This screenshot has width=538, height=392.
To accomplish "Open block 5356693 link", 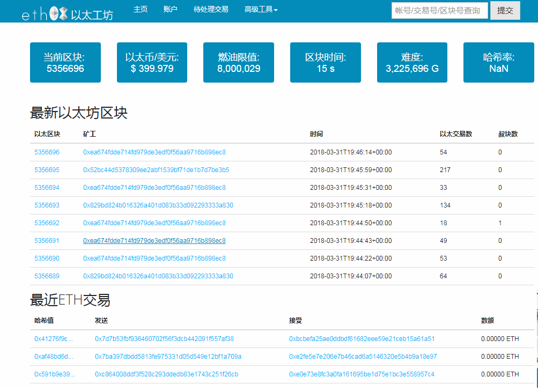I will 47,205.
